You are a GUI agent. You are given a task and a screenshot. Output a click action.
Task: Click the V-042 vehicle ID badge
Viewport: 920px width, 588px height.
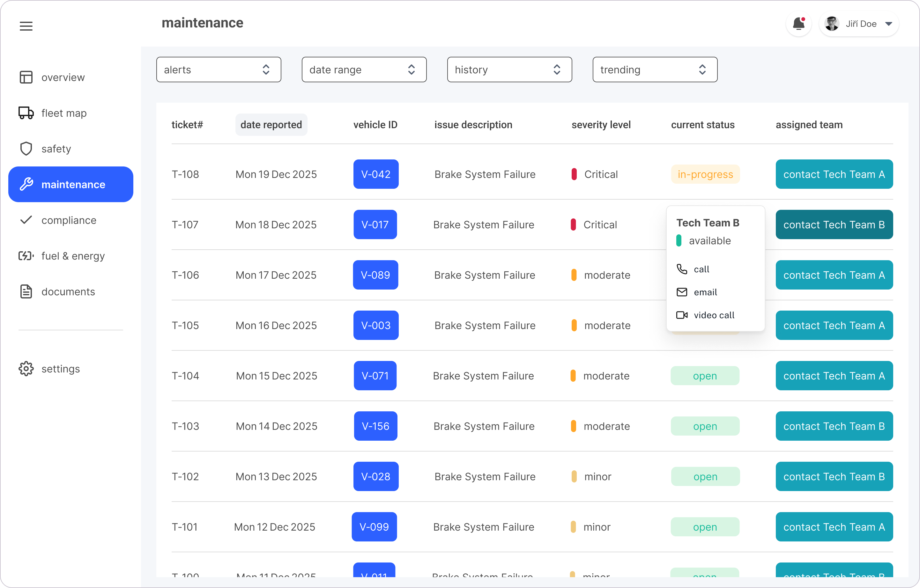click(375, 174)
